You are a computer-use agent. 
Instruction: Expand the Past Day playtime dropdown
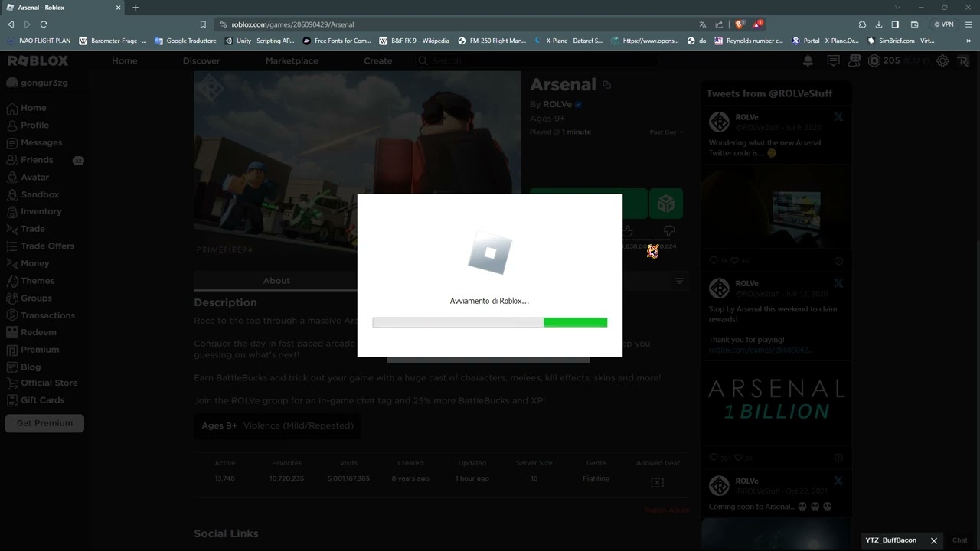click(667, 132)
